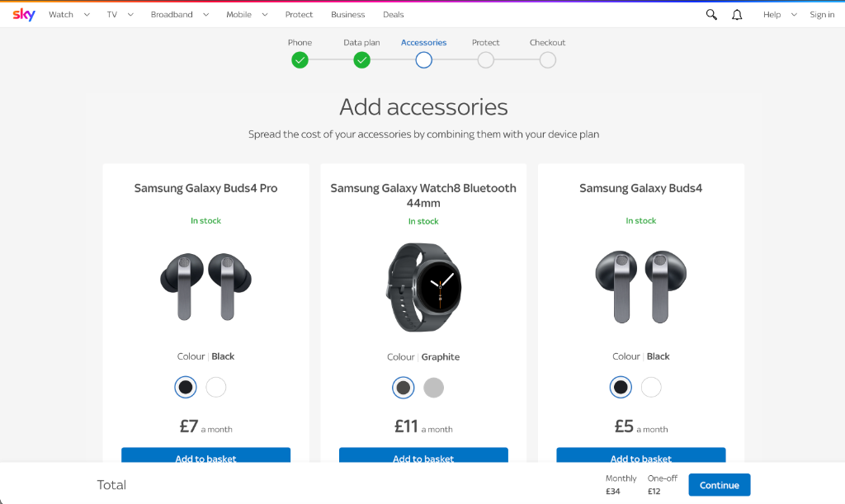This screenshot has height=504, width=845.
Task: Select Graphite colour for Galaxy Watch8
Action: 403,388
